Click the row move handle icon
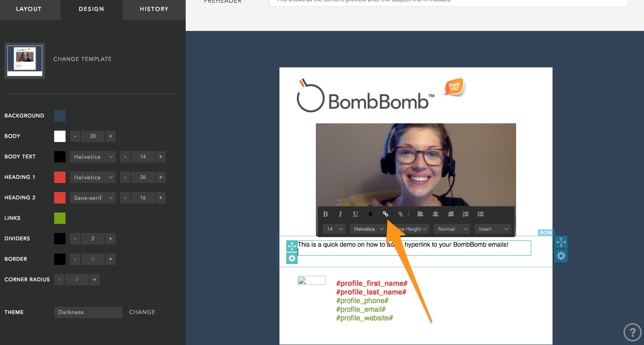The height and width of the screenshot is (345, 644). coord(561,242)
